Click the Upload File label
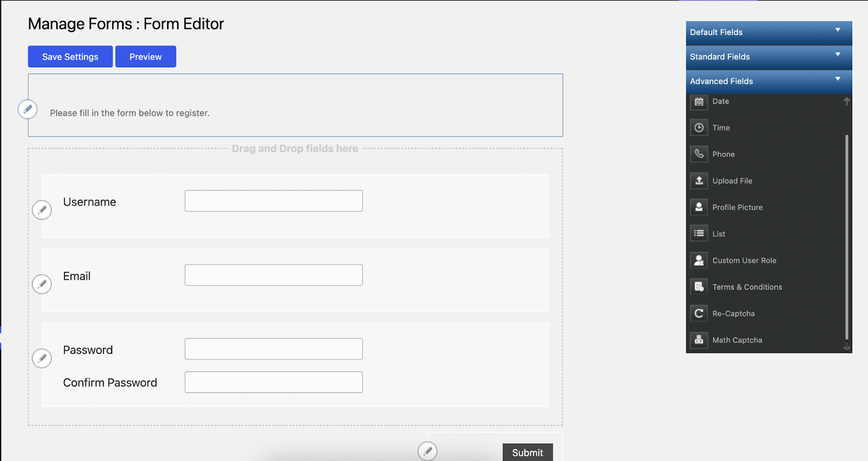 coord(732,181)
